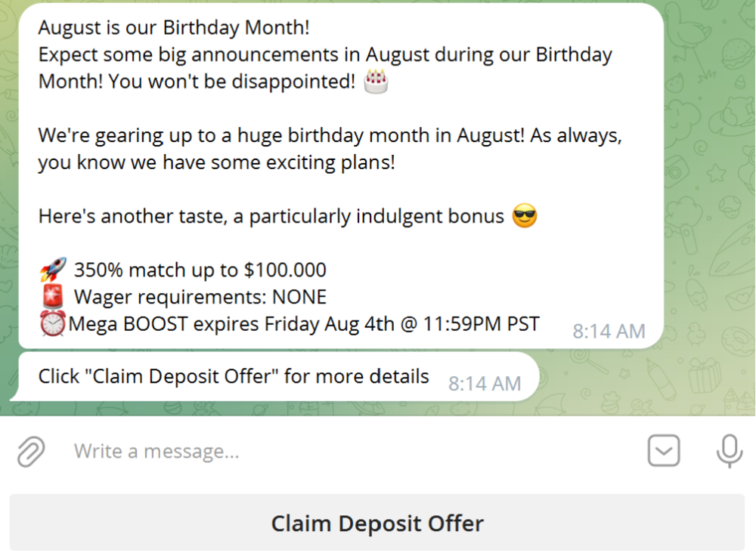Viewport: 756px width, 559px height.
Task: Click the 'Wager requirements: NONE' text
Action: click(x=200, y=297)
